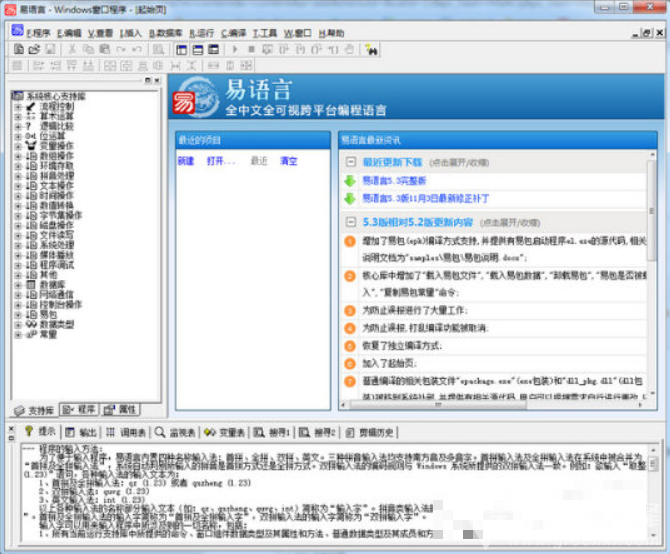Open the 程序 menu
The image size is (670, 554).
[38, 33]
